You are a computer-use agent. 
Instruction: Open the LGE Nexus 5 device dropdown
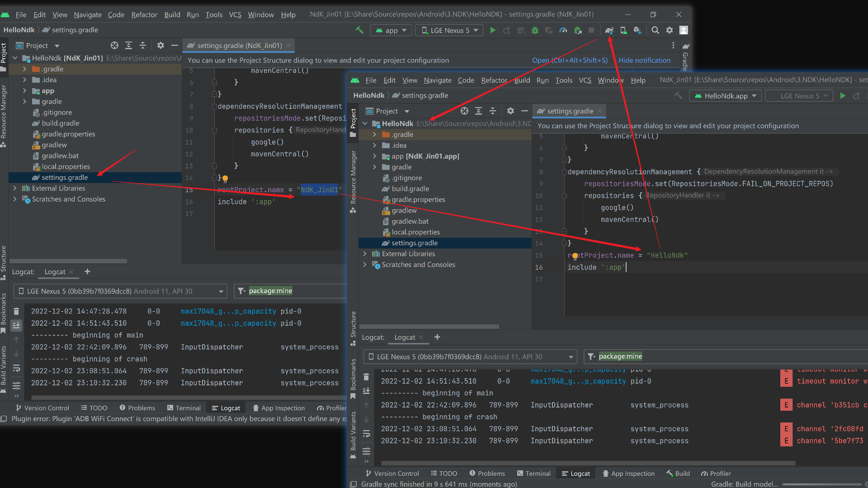pyautogui.click(x=450, y=30)
